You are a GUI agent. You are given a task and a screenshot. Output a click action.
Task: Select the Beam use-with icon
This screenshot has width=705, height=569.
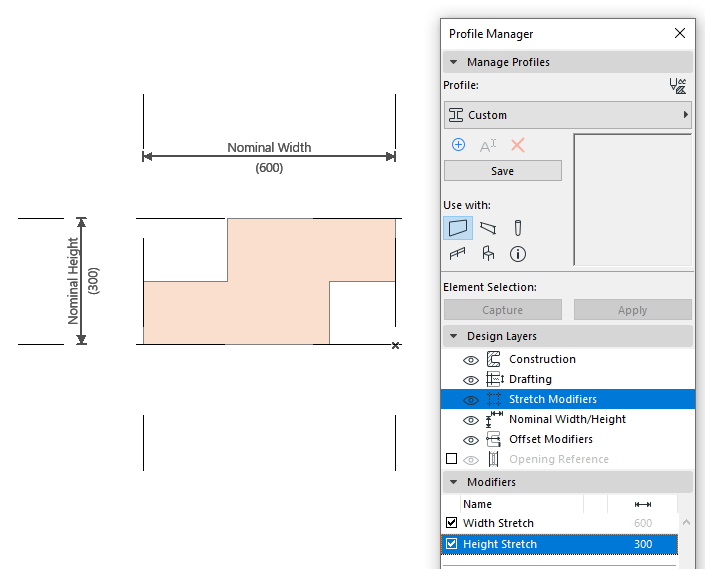point(488,228)
